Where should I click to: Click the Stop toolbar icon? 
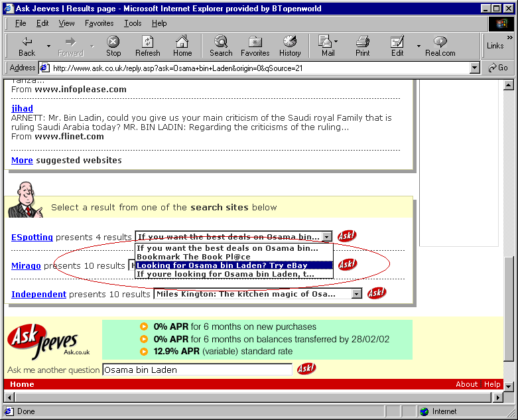(x=113, y=46)
